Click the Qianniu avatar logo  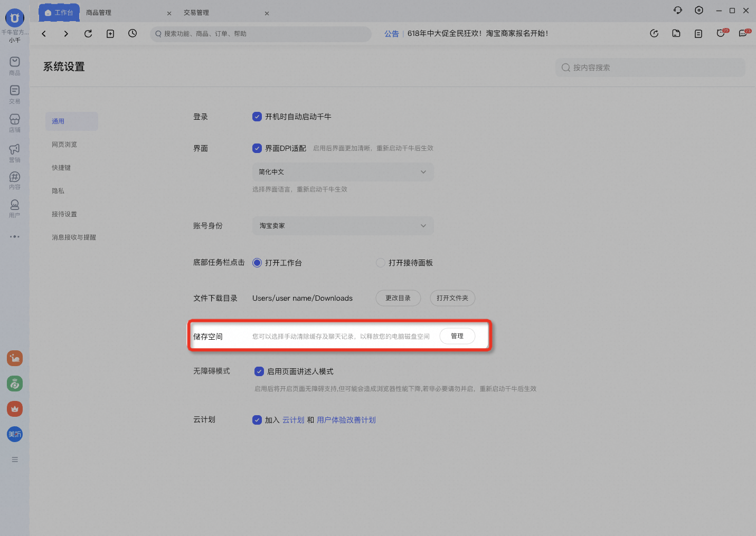pos(15,18)
